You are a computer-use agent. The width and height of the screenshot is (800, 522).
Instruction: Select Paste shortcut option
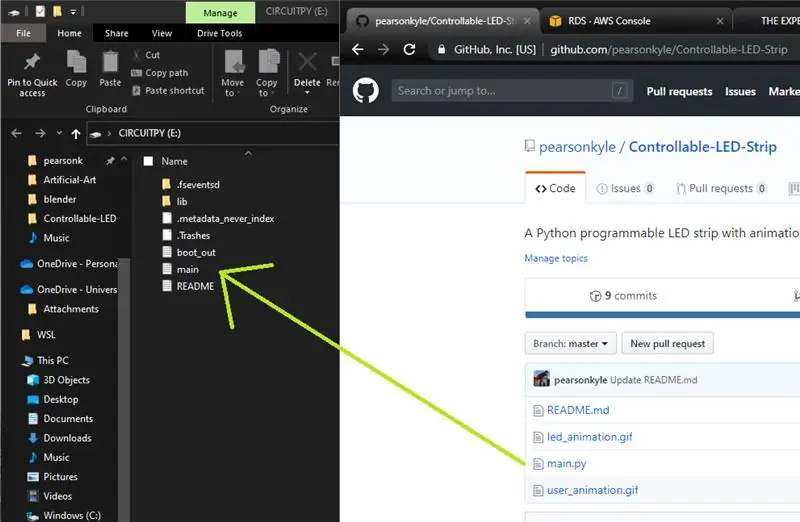click(x=168, y=90)
